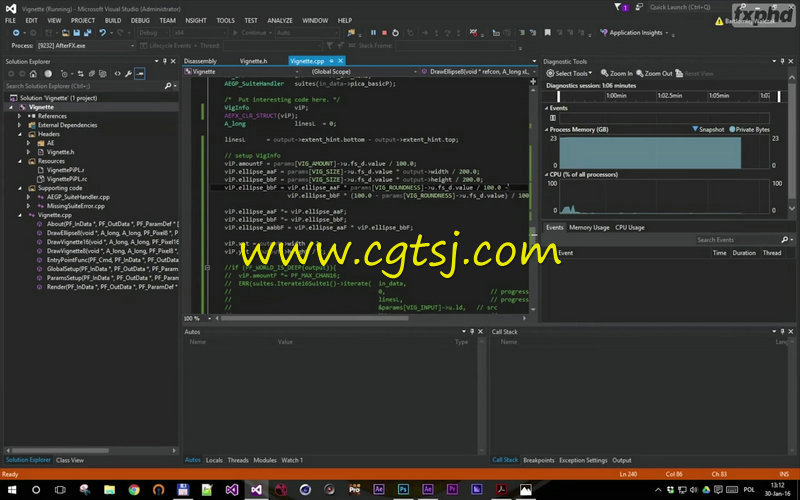This screenshot has width=800, height=500.
Task: Open the Select Tools dropdown
Action: pos(569,73)
